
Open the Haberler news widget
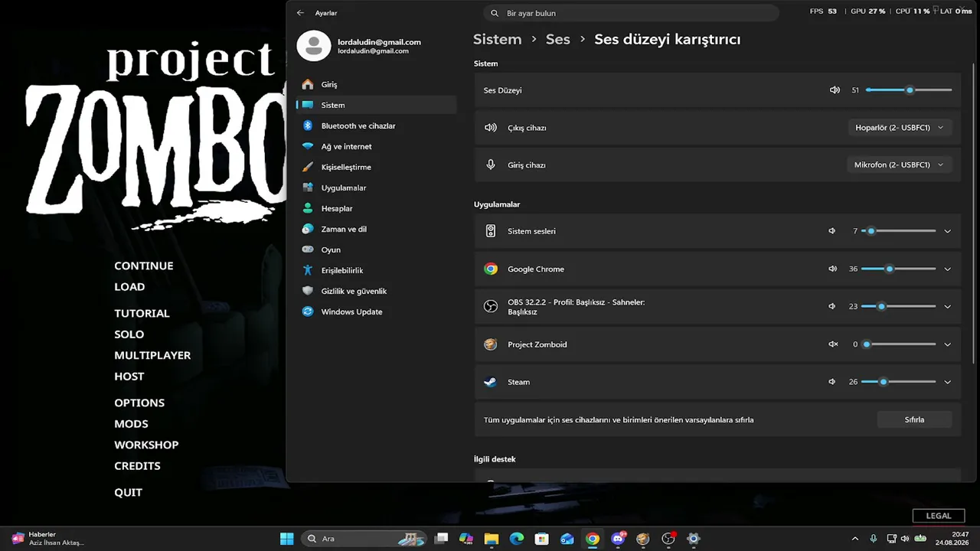(47, 539)
